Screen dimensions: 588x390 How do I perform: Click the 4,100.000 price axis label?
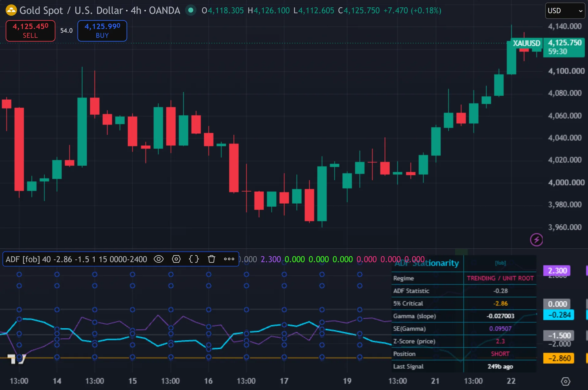click(x=566, y=71)
